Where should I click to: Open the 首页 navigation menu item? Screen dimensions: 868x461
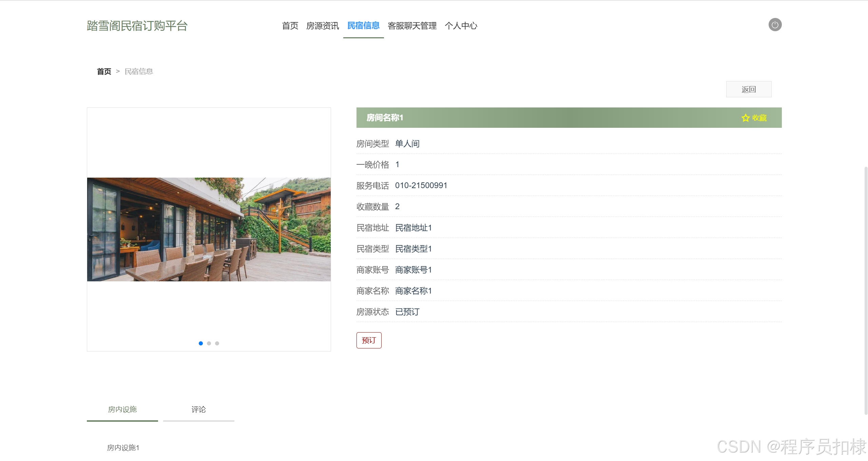290,26
